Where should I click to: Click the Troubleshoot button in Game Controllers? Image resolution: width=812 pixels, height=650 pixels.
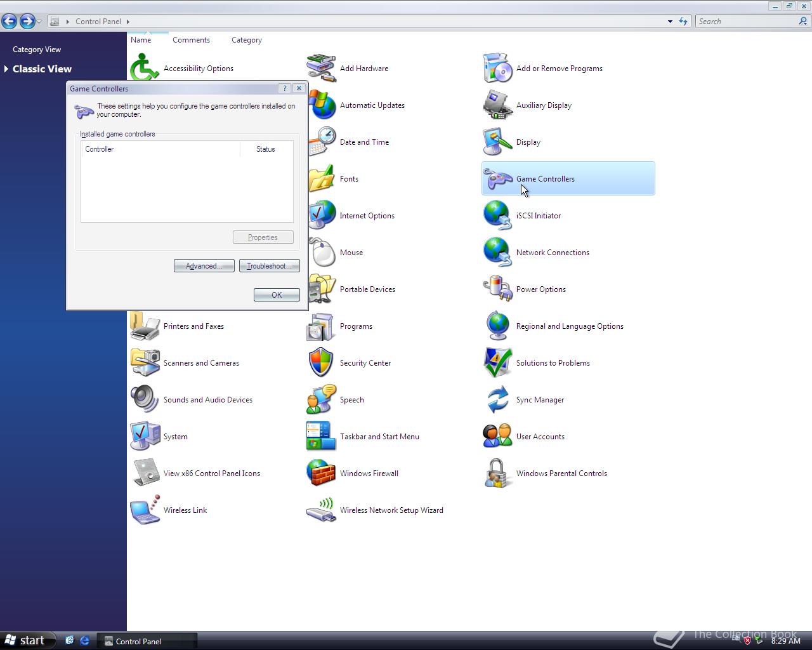click(270, 266)
